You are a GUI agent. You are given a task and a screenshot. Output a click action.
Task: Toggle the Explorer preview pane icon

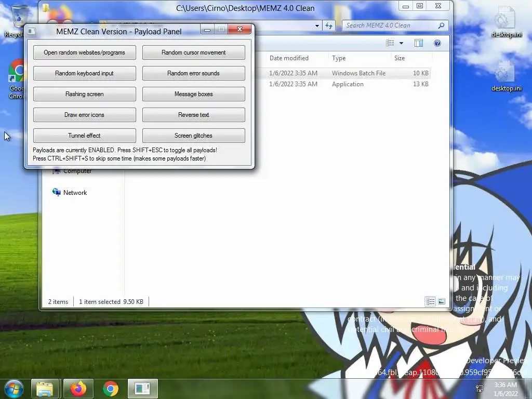click(x=419, y=43)
